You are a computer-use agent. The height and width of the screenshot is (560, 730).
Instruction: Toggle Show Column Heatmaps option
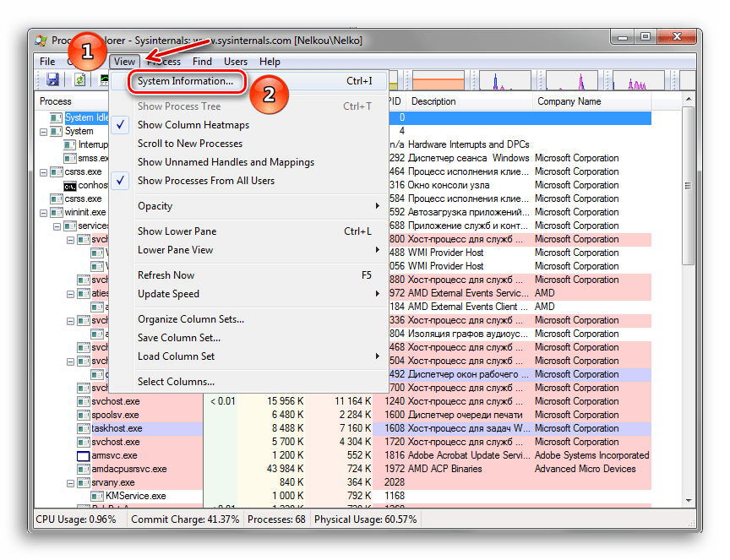(x=193, y=125)
